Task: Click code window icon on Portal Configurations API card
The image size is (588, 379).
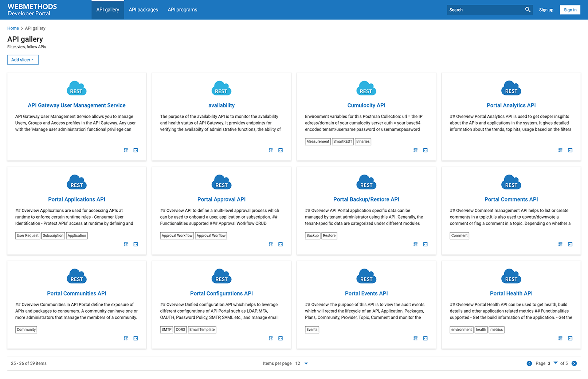Action: click(x=281, y=338)
